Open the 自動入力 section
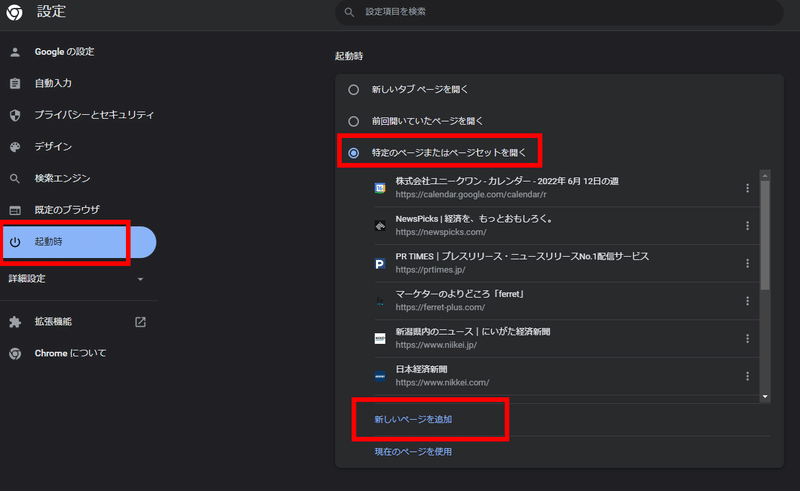This screenshot has width=800, height=491. point(53,83)
